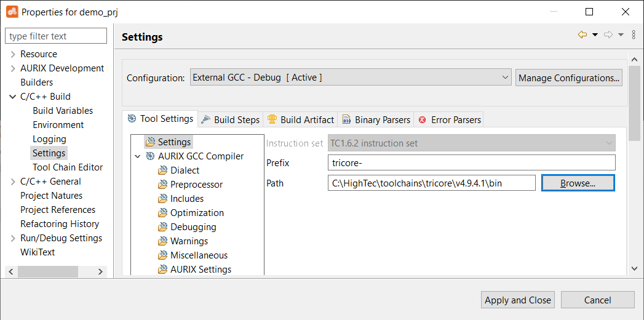Image resolution: width=644 pixels, height=320 pixels.
Task: Open the Configuration dropdown
Action: tap(351, 77)
